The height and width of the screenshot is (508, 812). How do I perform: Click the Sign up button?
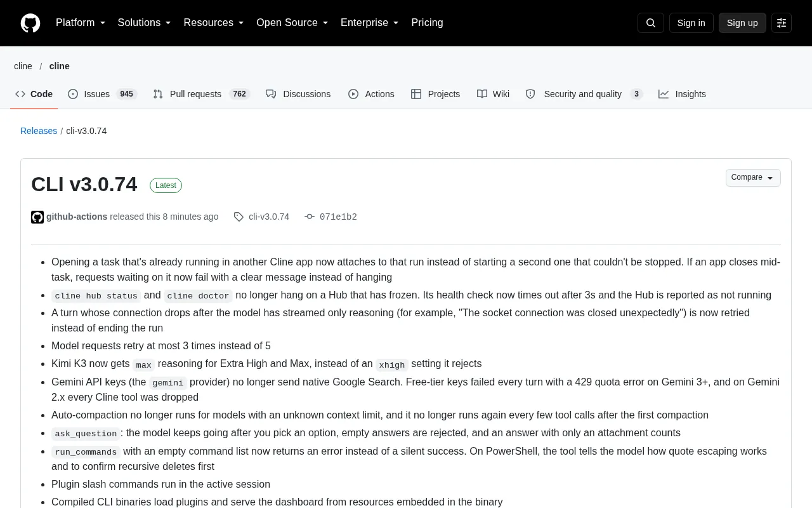point(742,23)
